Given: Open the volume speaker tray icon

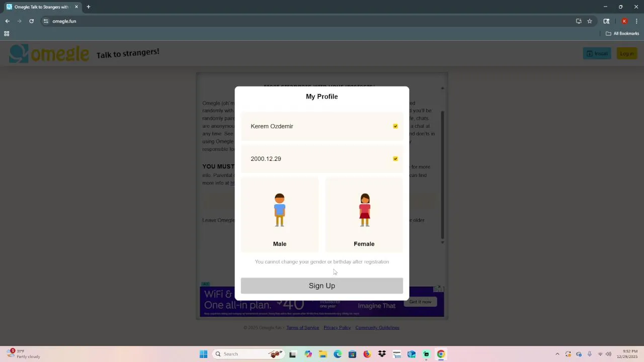Looking at the screenshot, I should 608,354.
